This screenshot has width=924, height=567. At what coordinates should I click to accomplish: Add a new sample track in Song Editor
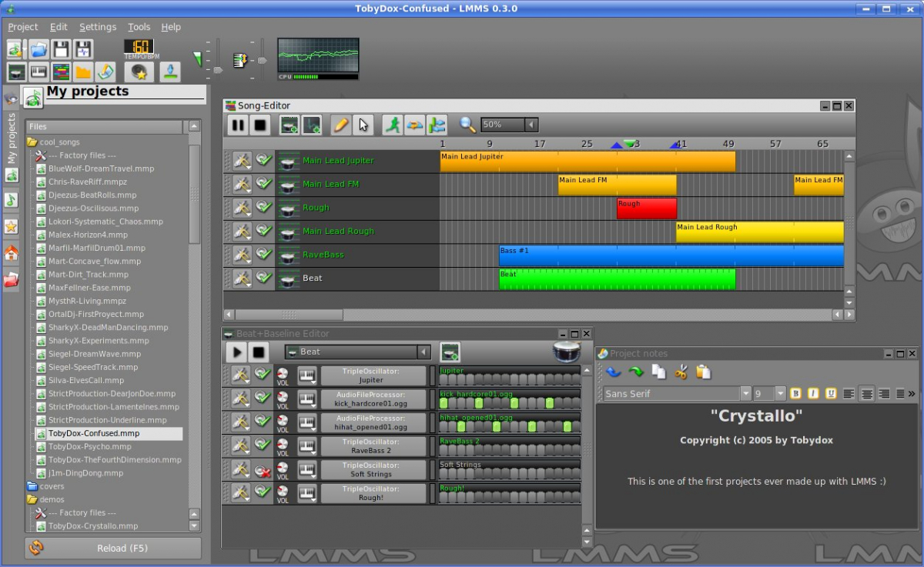[312, 125]
